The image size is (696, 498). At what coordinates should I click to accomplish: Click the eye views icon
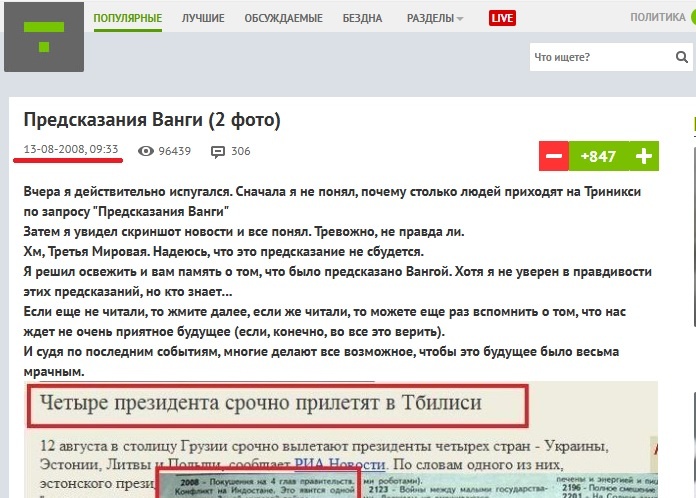(x=146, y=151)
